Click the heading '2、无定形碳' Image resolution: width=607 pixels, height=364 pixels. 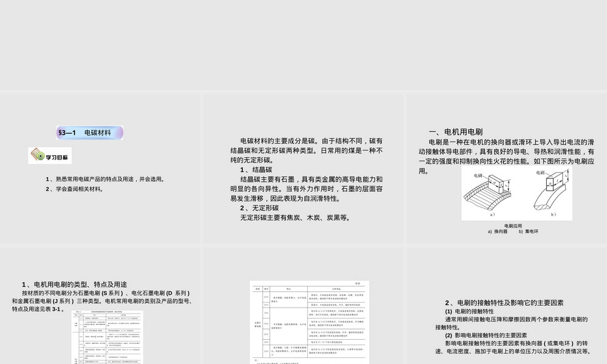point(259,208)
